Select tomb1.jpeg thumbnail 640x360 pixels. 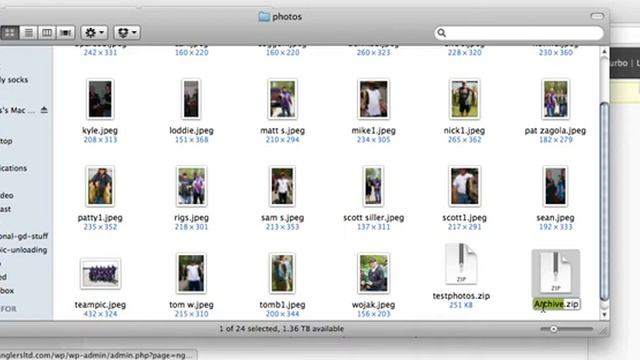(282, 273)
